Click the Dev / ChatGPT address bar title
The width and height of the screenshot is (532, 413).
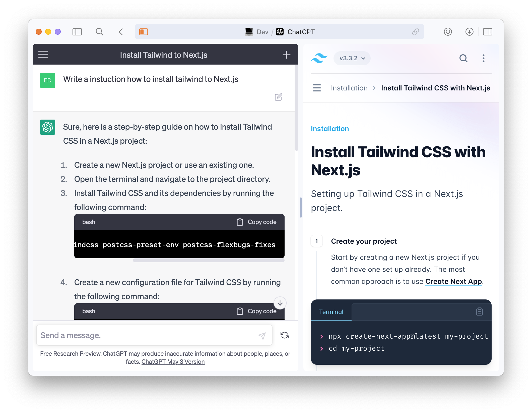coord(280,32)
